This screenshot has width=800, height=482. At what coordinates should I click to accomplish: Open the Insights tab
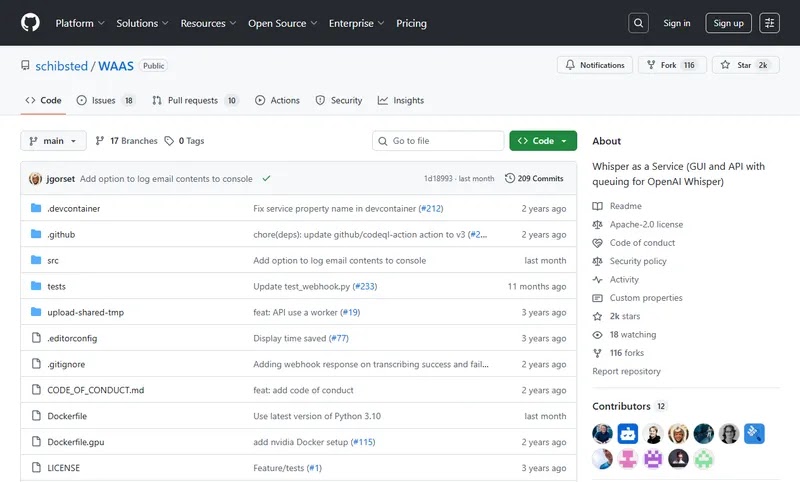pyautogui.click(x=401, y=100)
